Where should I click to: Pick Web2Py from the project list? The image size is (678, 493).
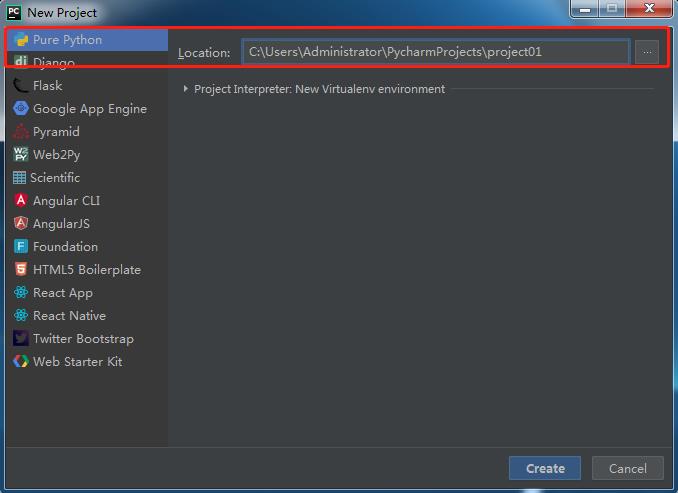[x=57, y=155]
